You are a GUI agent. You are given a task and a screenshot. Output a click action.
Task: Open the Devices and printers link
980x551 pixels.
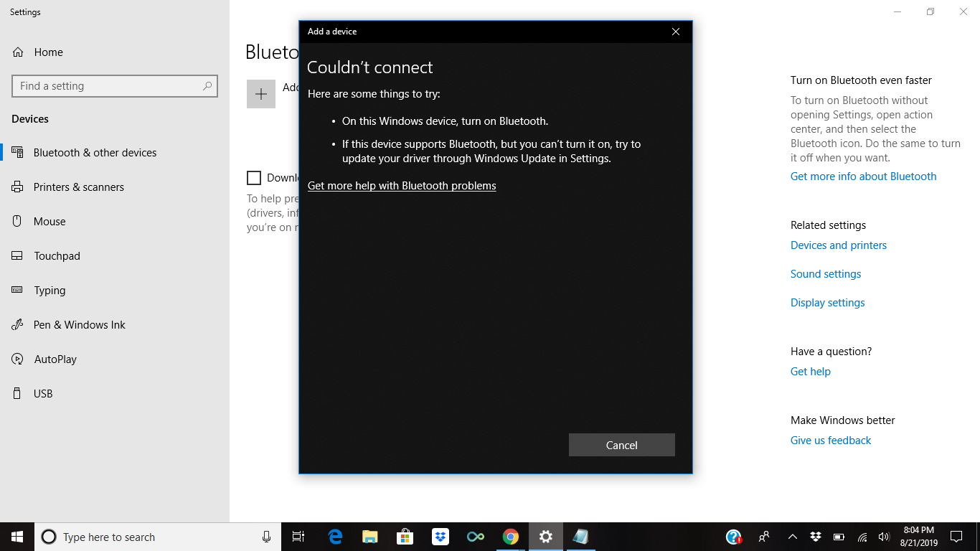click(839, 245)
